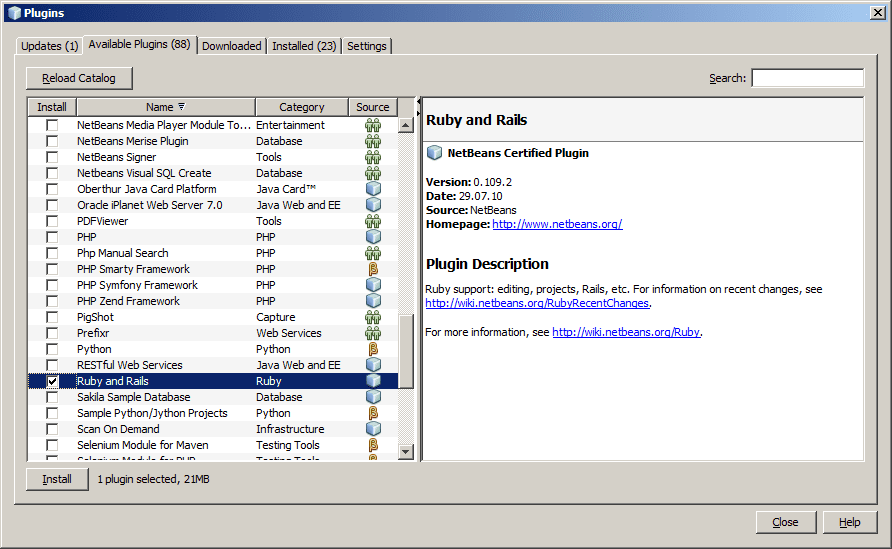Sort the list by the Name column header
Viewport: 892px width, 549px height.
point(166,107)
